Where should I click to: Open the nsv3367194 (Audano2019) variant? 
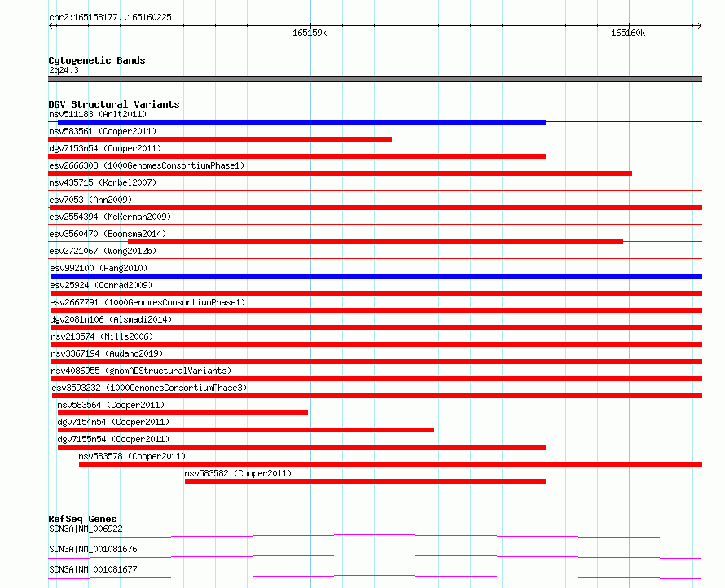click(x=376, y=362)
